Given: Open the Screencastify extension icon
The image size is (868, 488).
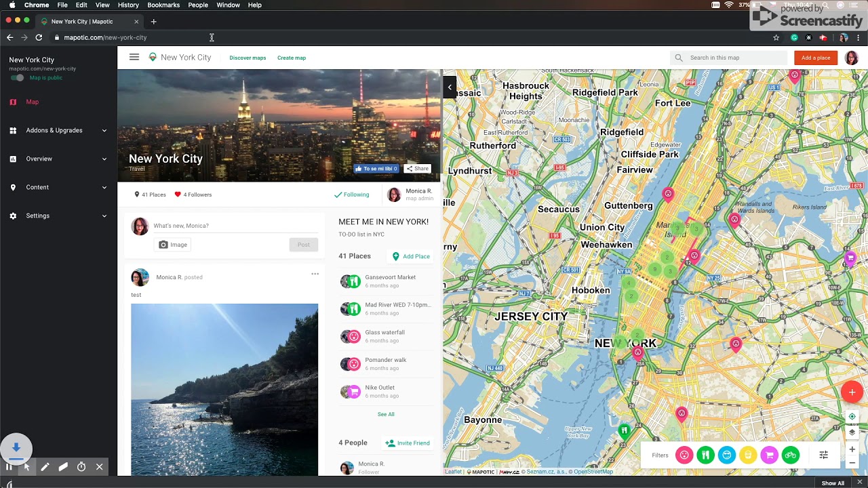Looking at the screenshot, I should (x=823, y=38).
